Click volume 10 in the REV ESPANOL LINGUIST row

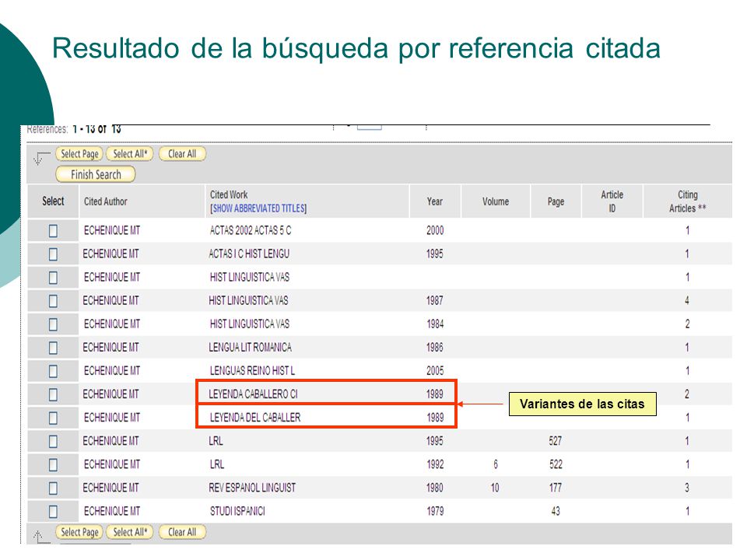point(495,488)
